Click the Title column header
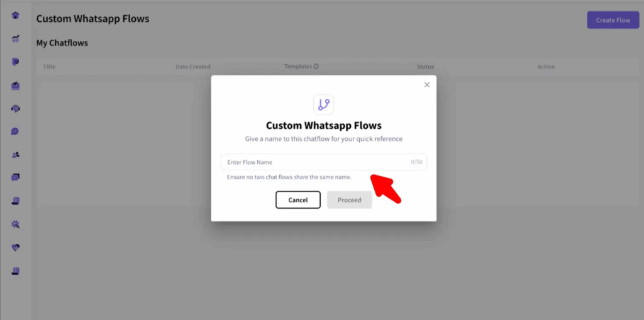 pyautogui.click(x=49, y=67)
